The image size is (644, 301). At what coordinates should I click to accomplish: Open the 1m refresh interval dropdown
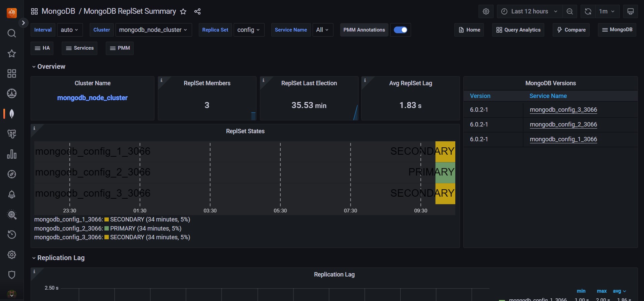[607, 11]
